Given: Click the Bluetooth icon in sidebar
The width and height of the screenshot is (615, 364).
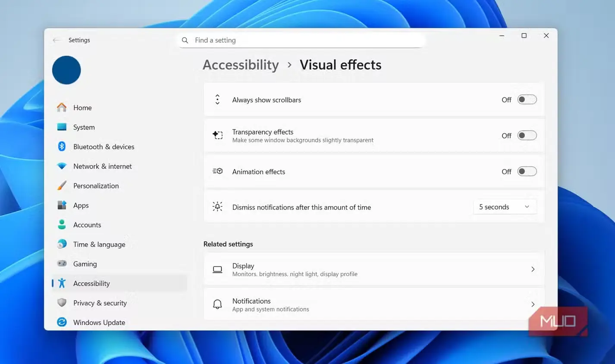Looking at the screenshot, I should pyautogui.click(x=62, y=146).
